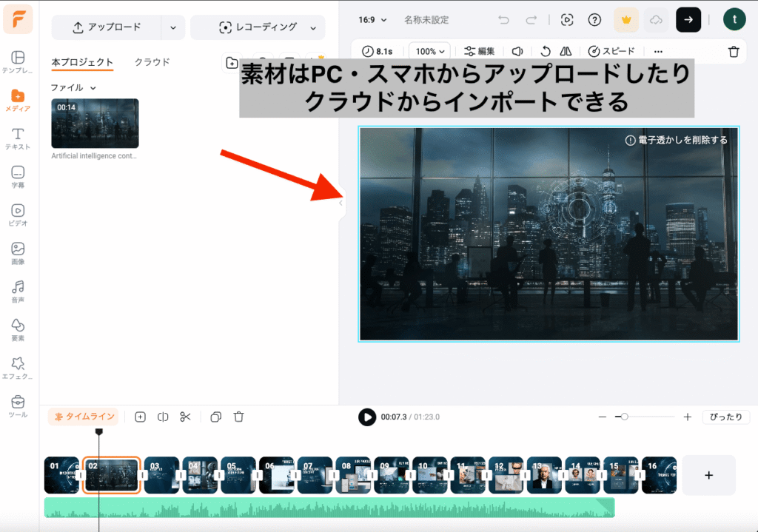Click the screen capture icon in top bar

(x=567, y=20)
